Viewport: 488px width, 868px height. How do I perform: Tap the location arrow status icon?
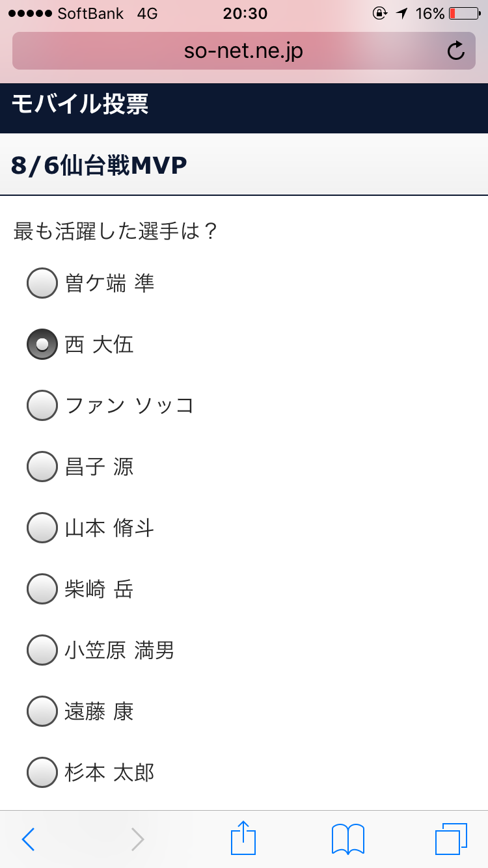(401, 14)
